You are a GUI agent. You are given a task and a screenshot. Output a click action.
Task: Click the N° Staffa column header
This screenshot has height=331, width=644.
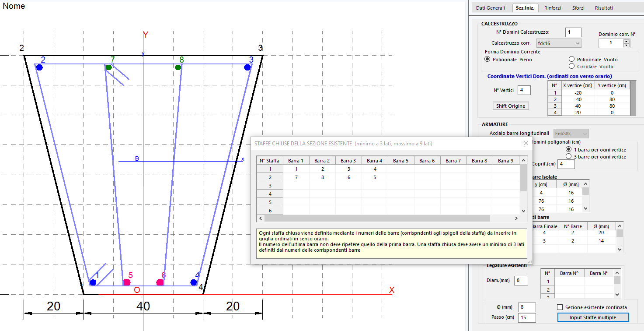pos(270,161)
